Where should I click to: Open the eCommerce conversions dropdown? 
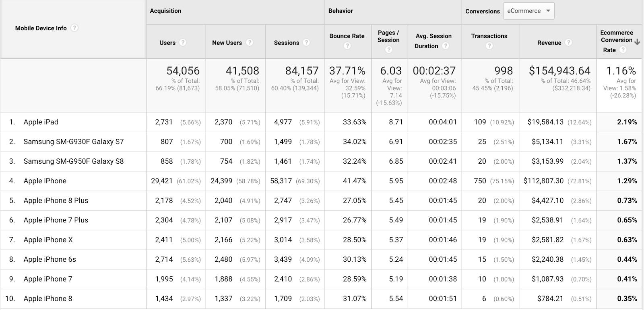coord(528,11)
